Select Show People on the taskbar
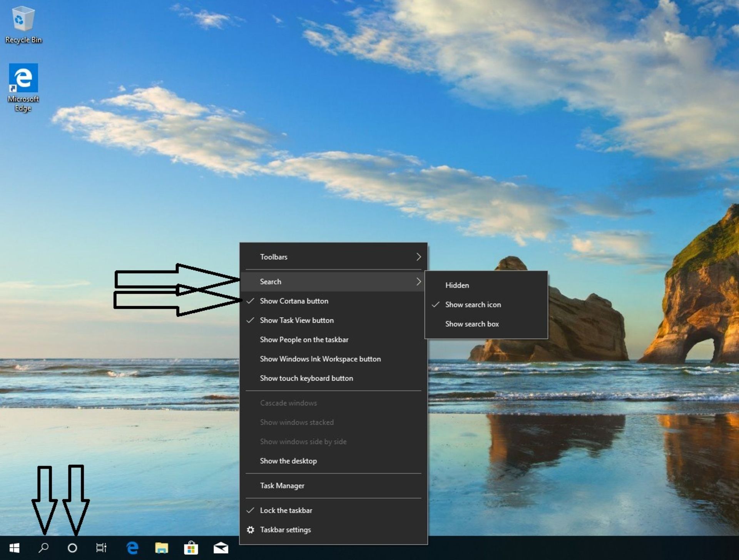 [304, 340]
